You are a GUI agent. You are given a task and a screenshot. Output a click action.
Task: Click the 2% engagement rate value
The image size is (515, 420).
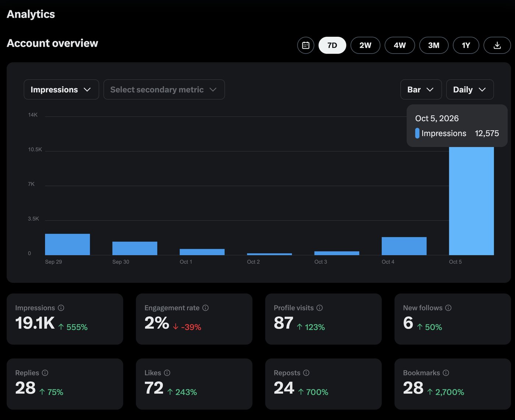[157, 323]
